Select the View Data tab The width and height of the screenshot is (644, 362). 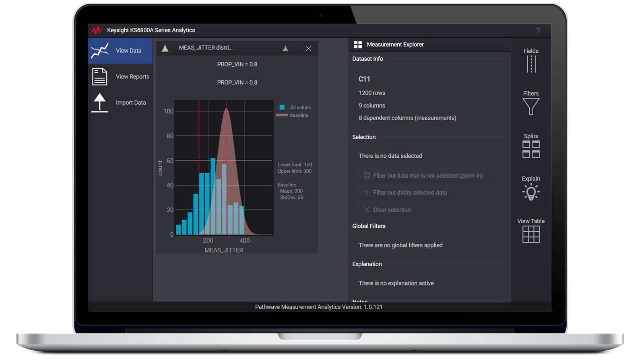(x=120, y=51)
